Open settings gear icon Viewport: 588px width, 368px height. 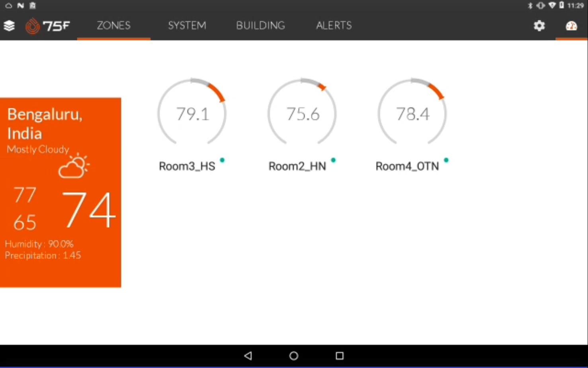(539, 26)
